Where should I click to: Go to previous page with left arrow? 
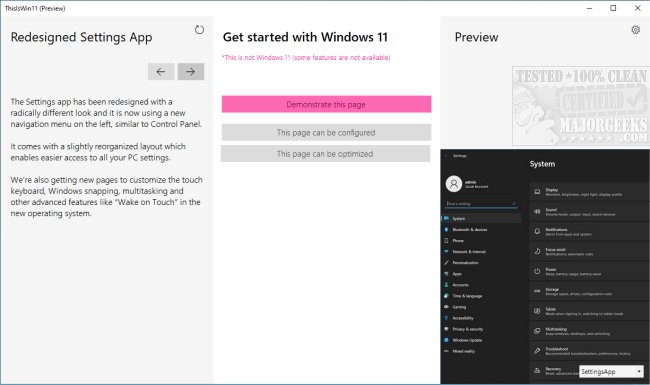pyautogui.click(x=161, y=72)
